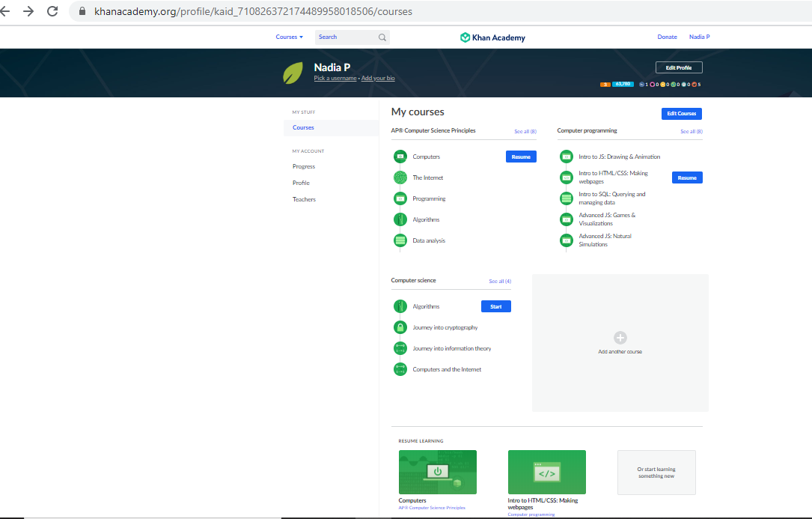The width and height of the screenshot is (812, 519).
Task: See all Computer science units
Action: pos(500,281)
